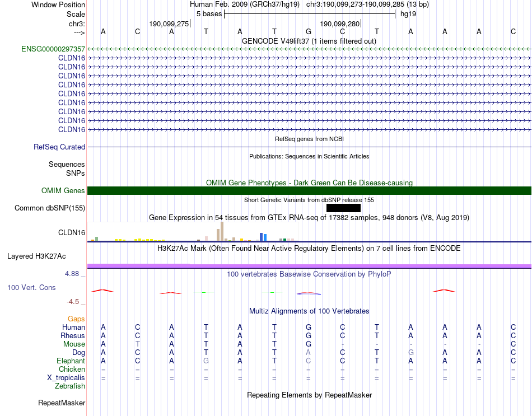Select the Sequences label of Publications track
The width and height of the screenshot is (532, 416).
tap(67, 164)
